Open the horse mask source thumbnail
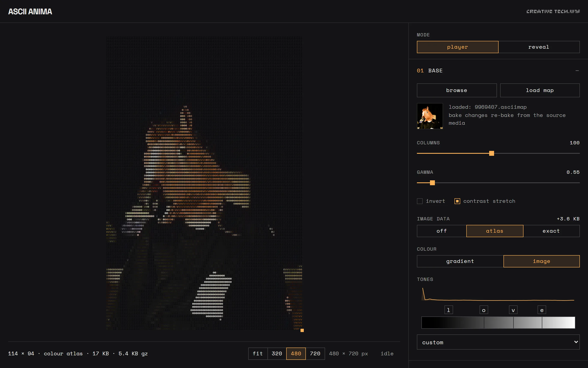 click(430, 116)
